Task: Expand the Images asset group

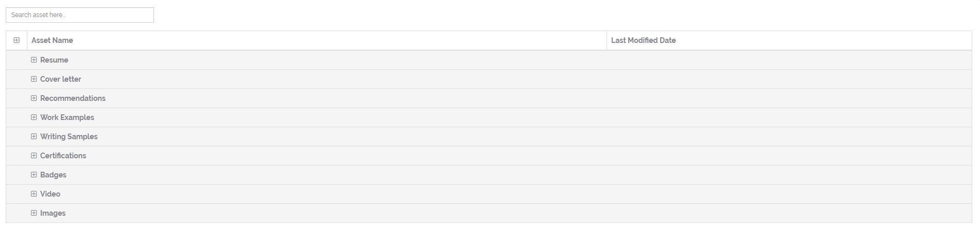Action: (34, 213)
